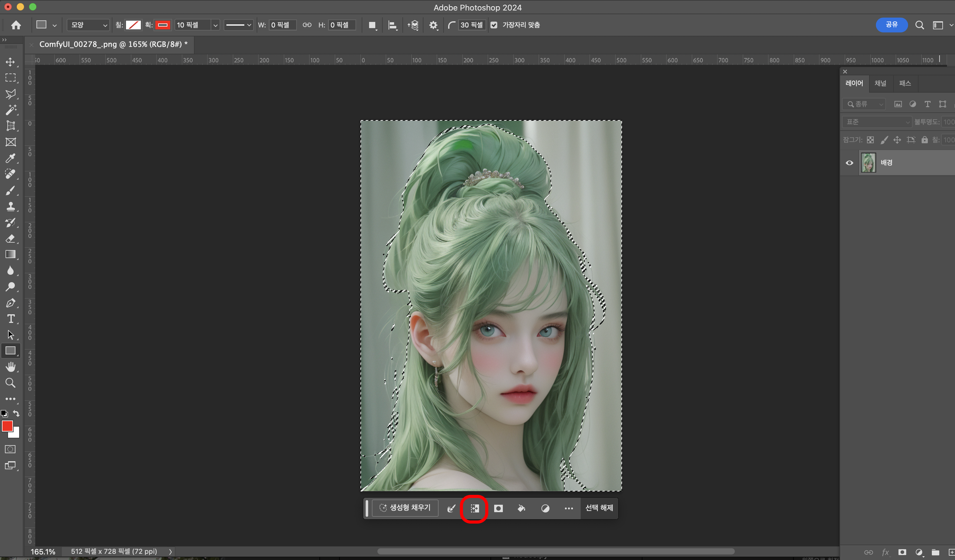Click the 생성형 채우기 button
This screenshot has height=560, width=955.
405,508
